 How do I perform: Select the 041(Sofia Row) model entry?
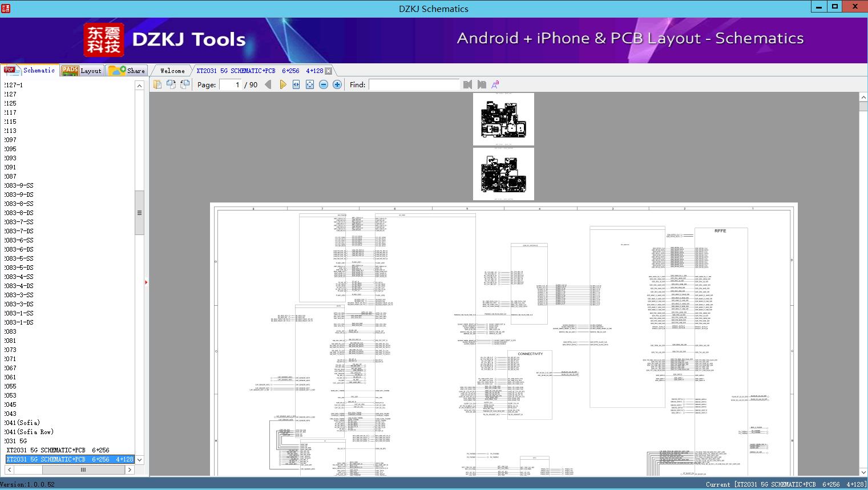pyautogui.click(x=29, y=432)
